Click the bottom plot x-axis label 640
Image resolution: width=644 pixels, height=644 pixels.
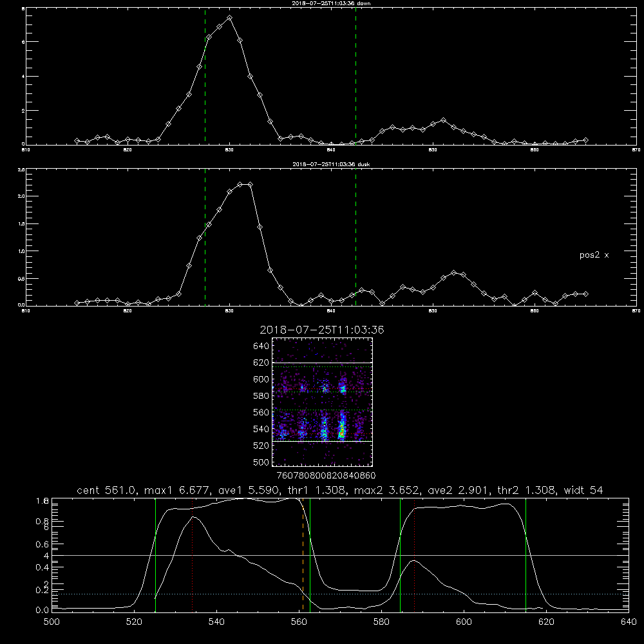pyautogui.click(x=629, y=622)
